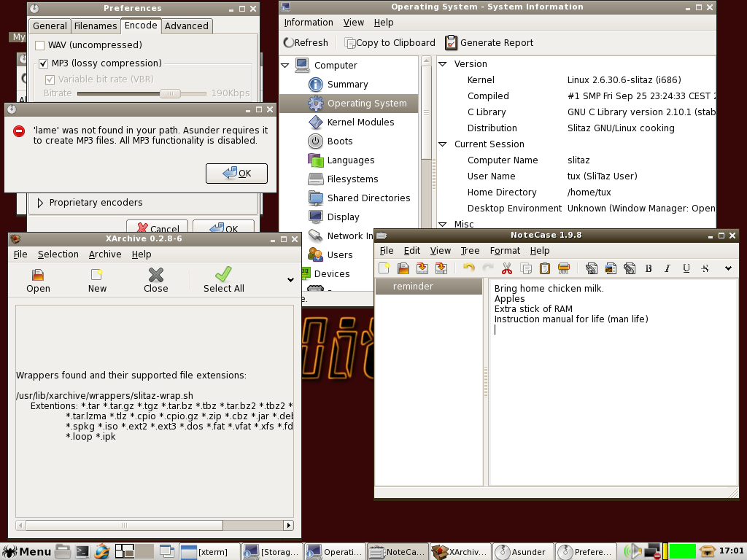This screenshot has width=747, height=560.
Task: Open the NoteCase toolbar overflow arrow
Action: click(x=728, y=268)
